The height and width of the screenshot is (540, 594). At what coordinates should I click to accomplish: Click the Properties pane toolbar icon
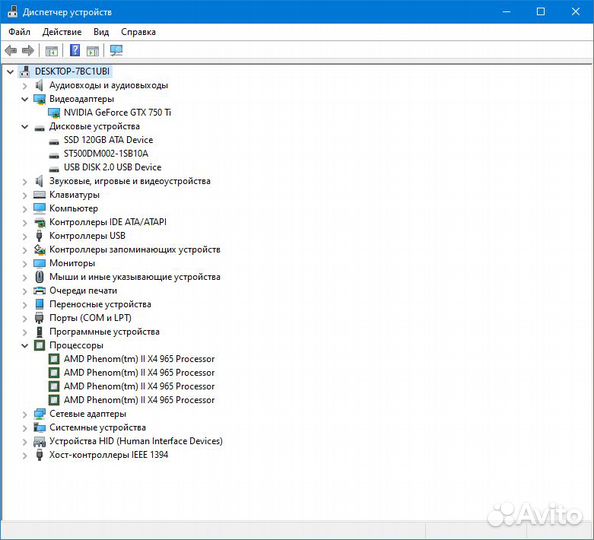(93, 50)
